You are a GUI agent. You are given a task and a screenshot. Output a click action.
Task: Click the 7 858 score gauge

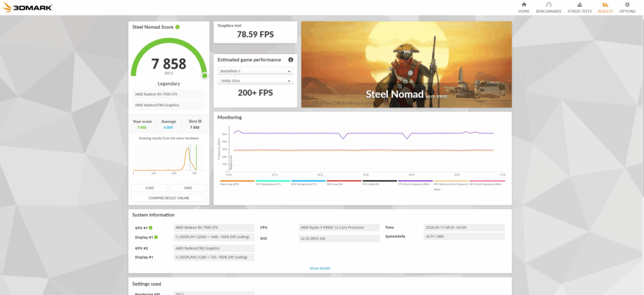click(169, 57)
